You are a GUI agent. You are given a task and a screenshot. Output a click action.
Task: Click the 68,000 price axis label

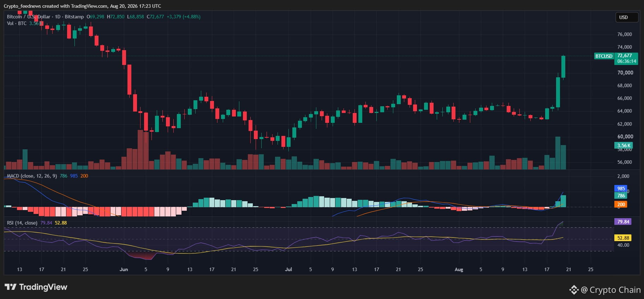coord(625,85)
